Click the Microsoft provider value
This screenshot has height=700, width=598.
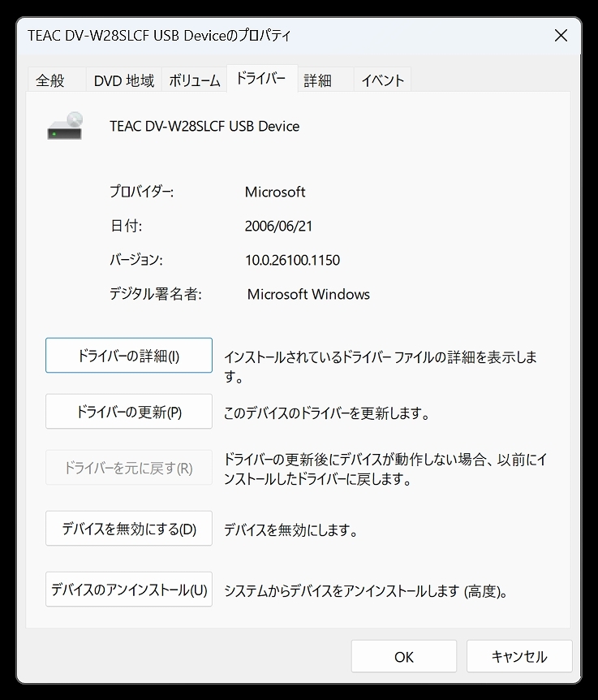tap(275, 192)
